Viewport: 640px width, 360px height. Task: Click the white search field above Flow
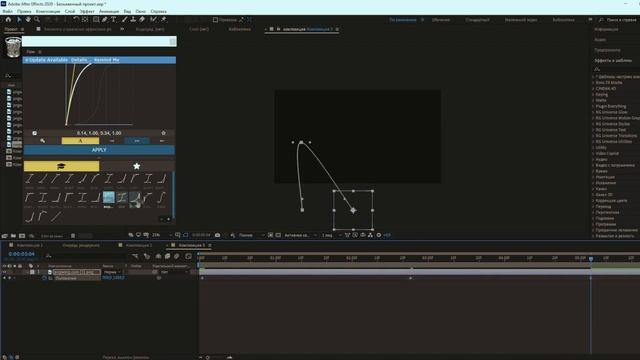point(99,41)
